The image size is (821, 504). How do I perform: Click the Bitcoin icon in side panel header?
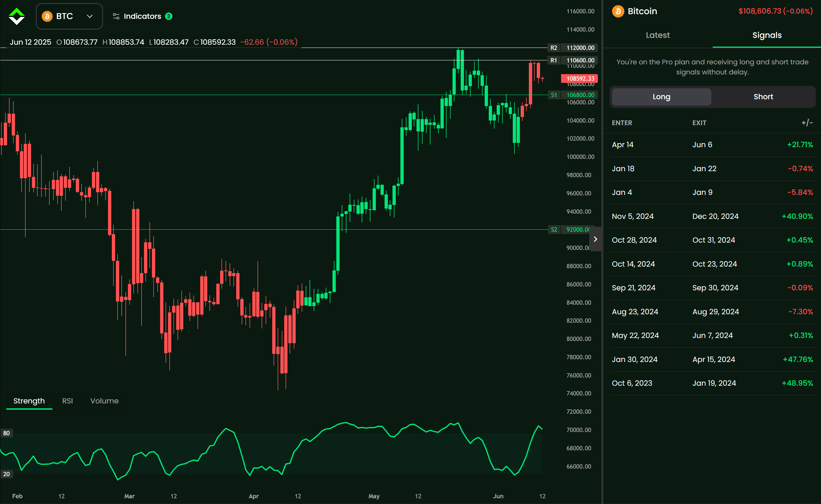click(618, 11)
